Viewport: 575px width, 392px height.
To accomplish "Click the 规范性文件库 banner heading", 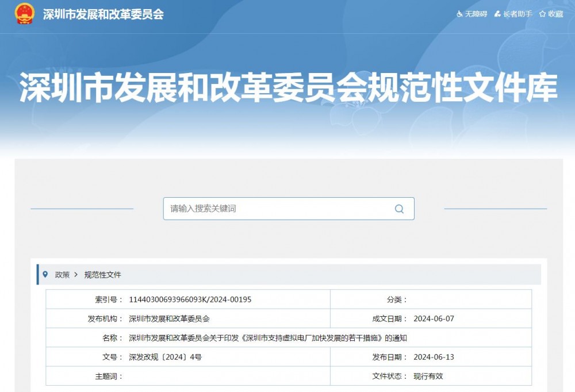I will (x=288, y=87).
